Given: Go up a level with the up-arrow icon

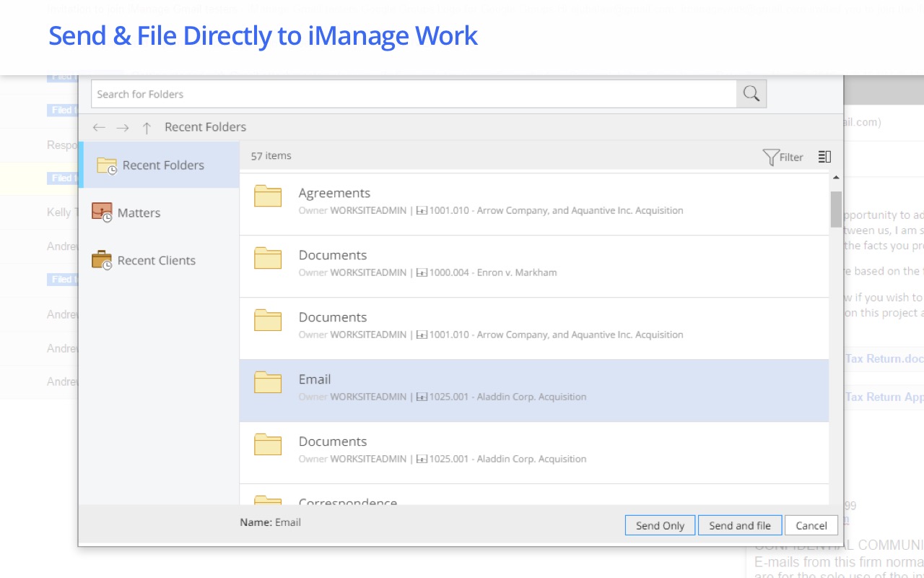Looking at the screenshot, I should pos(147,127).
